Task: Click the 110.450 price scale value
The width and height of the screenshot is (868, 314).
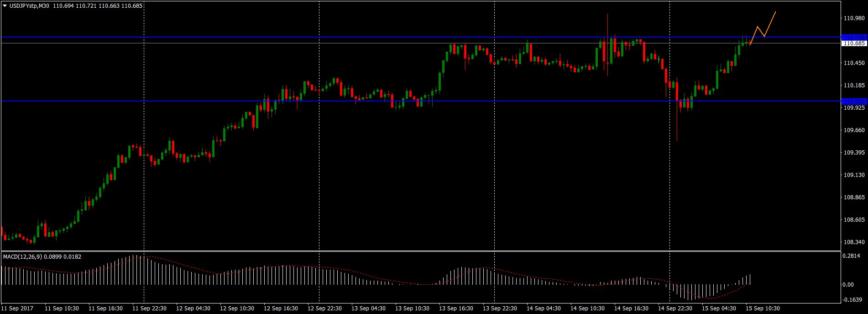Action: [x=854, y=63]
